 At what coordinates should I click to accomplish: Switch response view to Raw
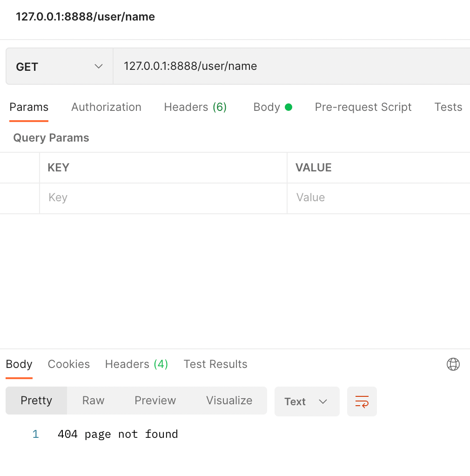click(93, 401)
